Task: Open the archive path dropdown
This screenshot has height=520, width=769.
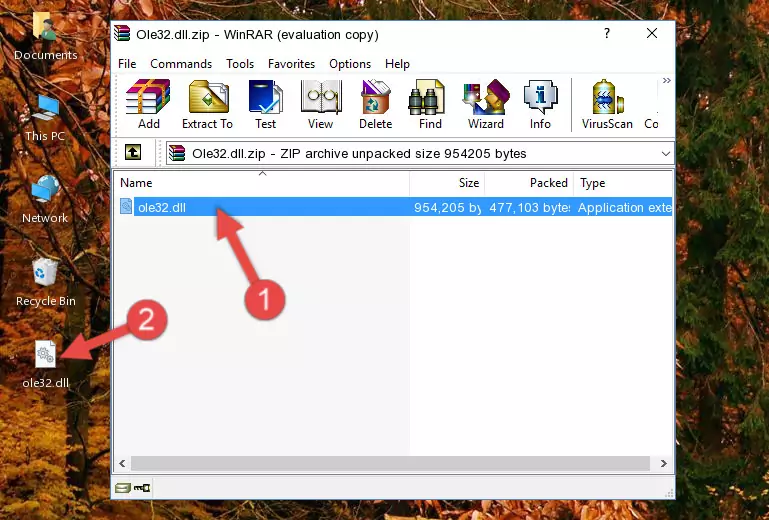Action: [666, 154]
